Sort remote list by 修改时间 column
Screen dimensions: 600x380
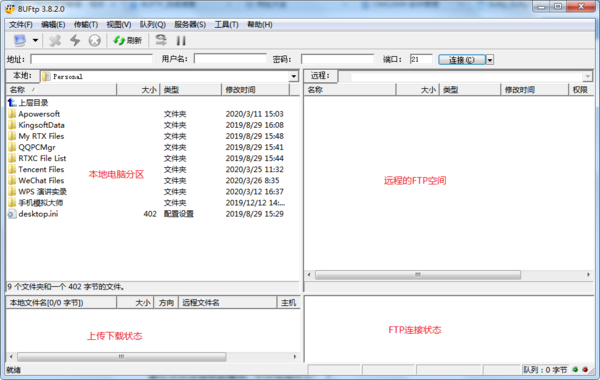click(x=534, y=90)
